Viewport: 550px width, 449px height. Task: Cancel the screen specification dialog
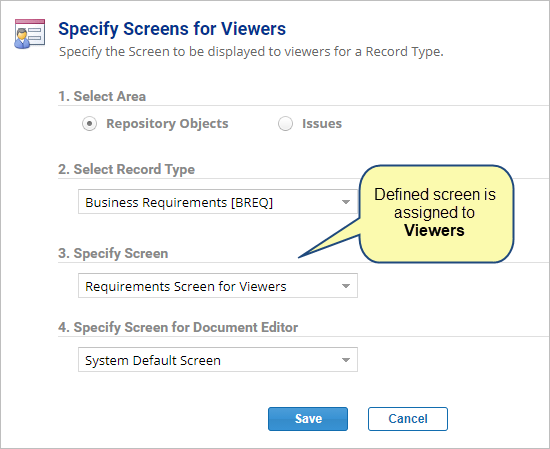click(408, 419)
